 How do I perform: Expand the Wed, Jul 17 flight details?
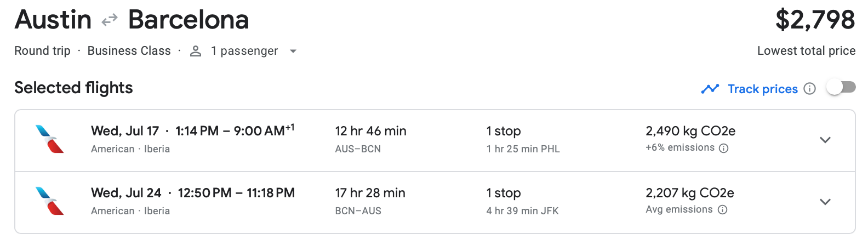pos(825,140)
